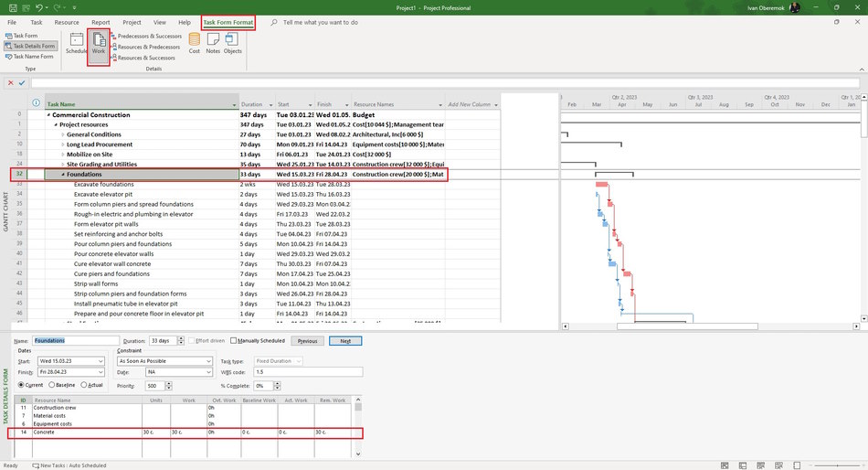Screen dimensions: 868x470
Task: Expand the General Conditions task
Action: (62, 134)
